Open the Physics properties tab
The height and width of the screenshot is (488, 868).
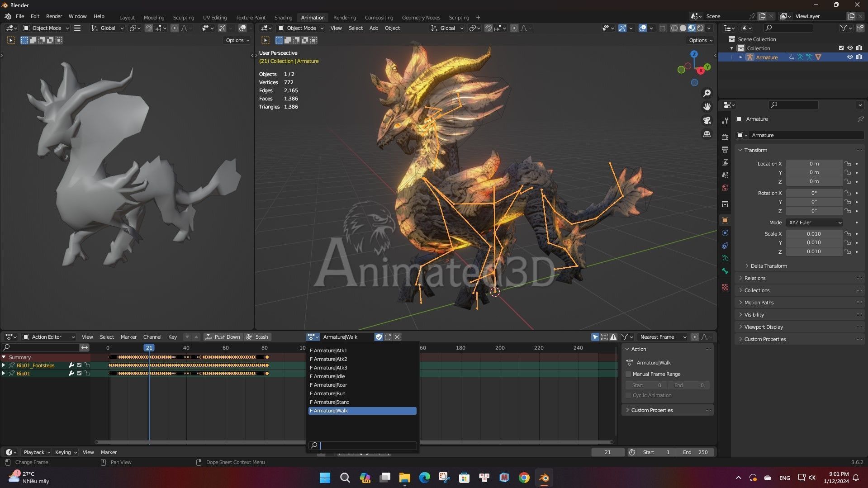(725, 233)
